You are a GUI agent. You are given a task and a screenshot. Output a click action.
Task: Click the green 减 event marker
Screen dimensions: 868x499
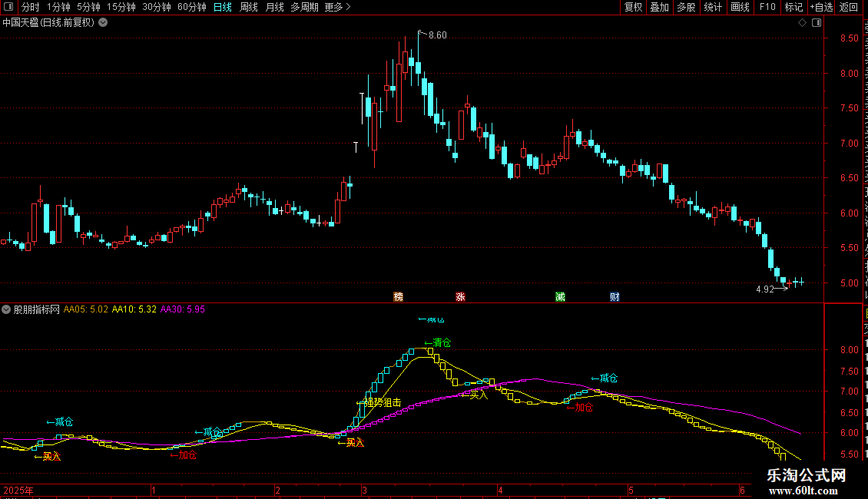[x=560, y=297]
